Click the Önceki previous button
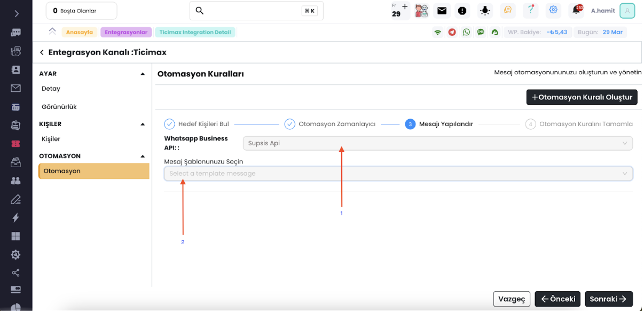644x312 pixels. pyautogui.click(x=557, y=299)
